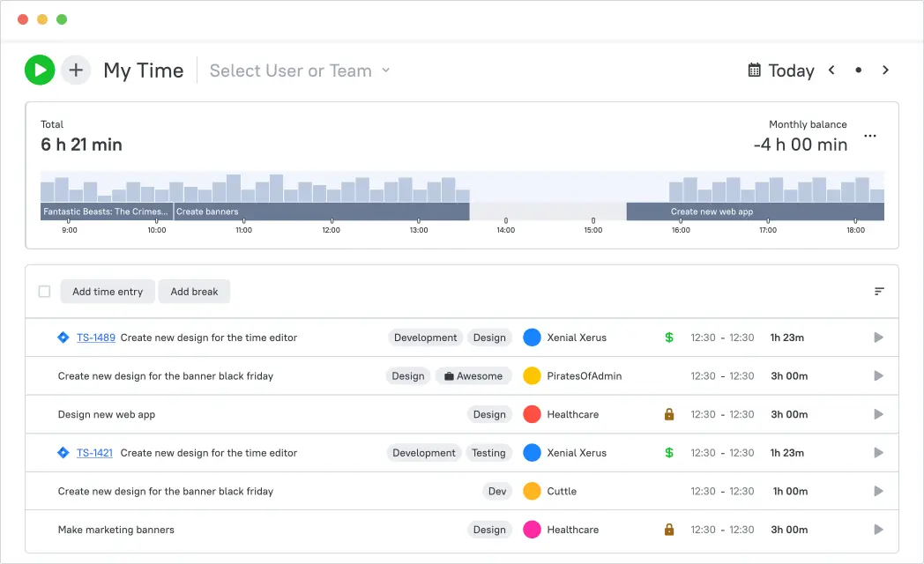Click the Add break button

[x=194, y=291]
